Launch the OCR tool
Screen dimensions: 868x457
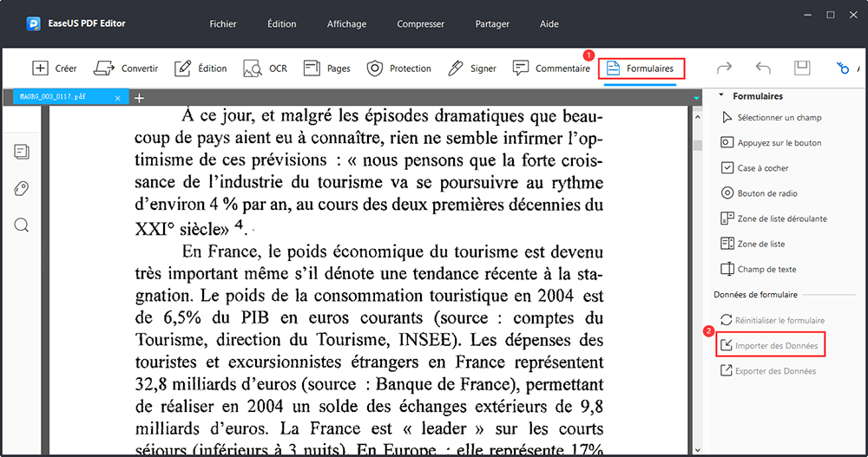[x=265, y=68]
